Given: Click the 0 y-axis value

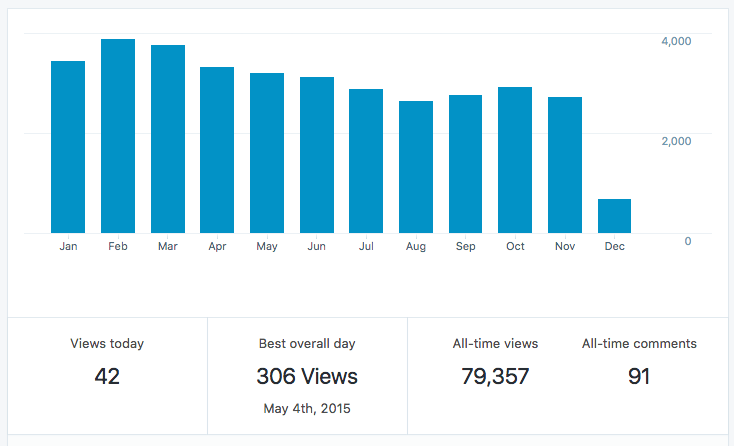Looking at the screenshot, I should coord(688,241).
